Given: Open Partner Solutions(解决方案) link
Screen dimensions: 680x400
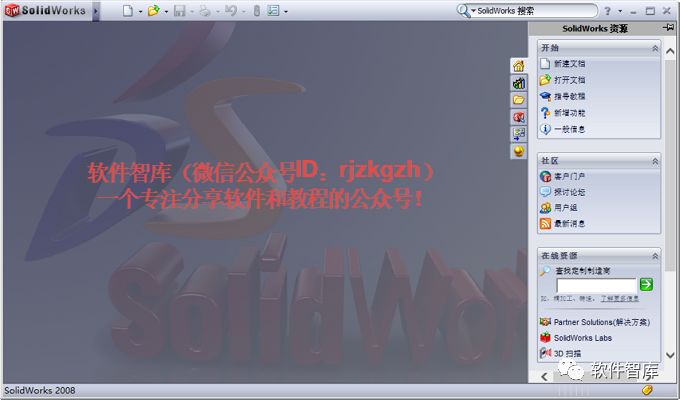Looking at the screenshot, I should (x=602, y=322).
